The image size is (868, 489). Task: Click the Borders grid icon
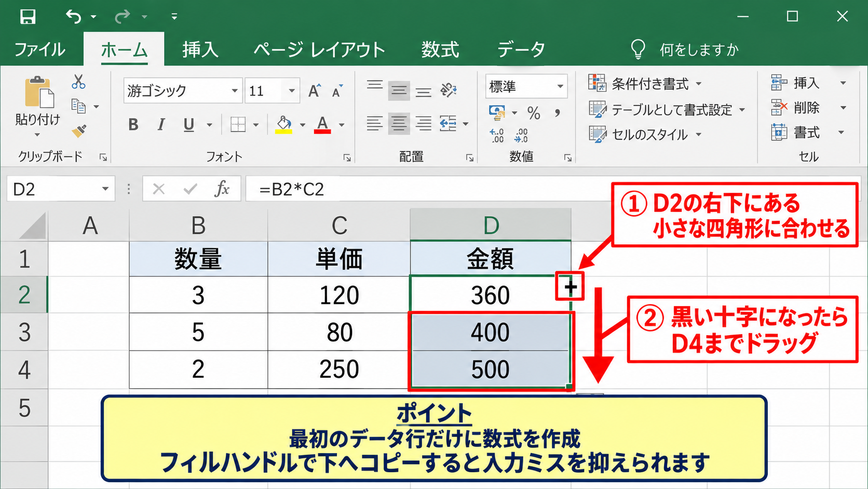coord(238,124)
